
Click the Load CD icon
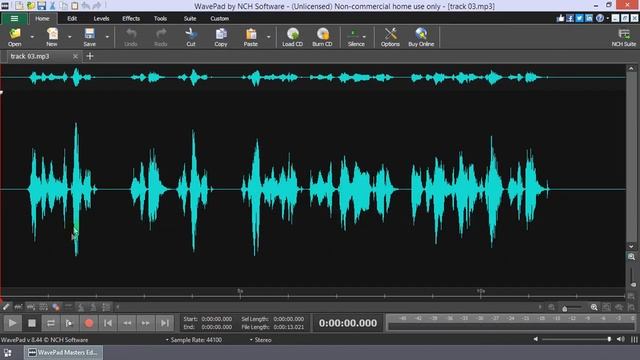coord(293,37)
